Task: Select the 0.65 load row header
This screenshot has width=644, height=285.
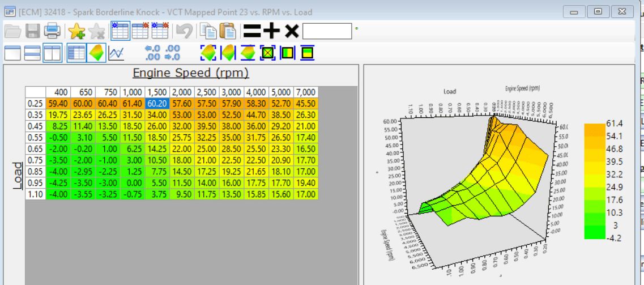Action: tap(36, 150)
